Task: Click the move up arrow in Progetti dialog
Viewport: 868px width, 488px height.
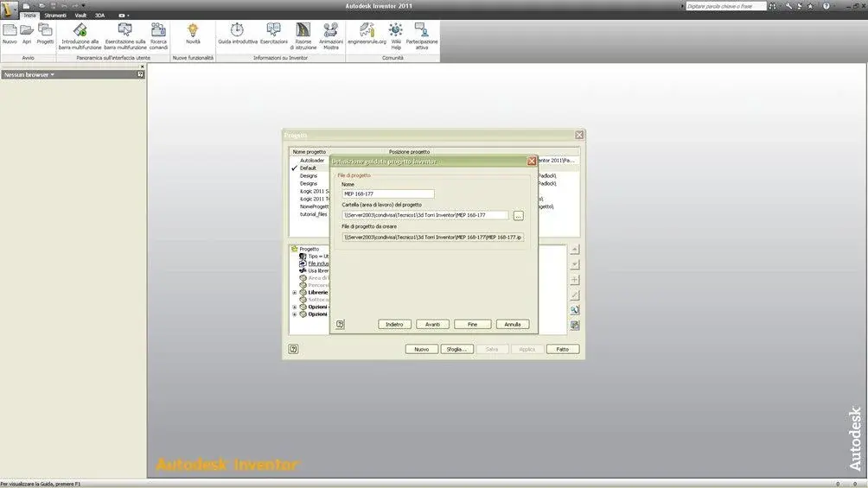Action: tap(575, 250)
